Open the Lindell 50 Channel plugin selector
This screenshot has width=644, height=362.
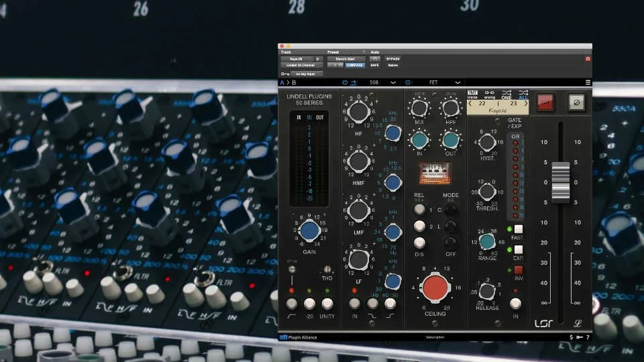click(301, 65)
